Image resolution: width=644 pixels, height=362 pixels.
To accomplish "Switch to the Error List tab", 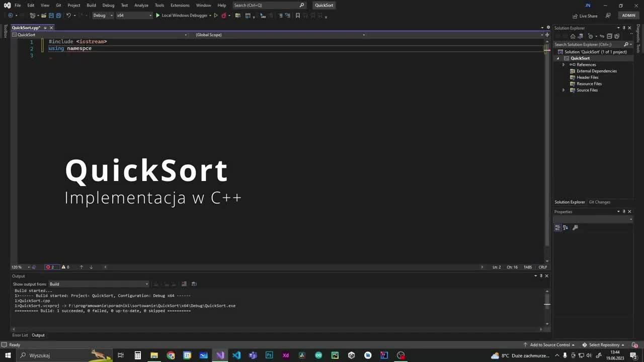I will pyautogui.click(x=20, y=335).
